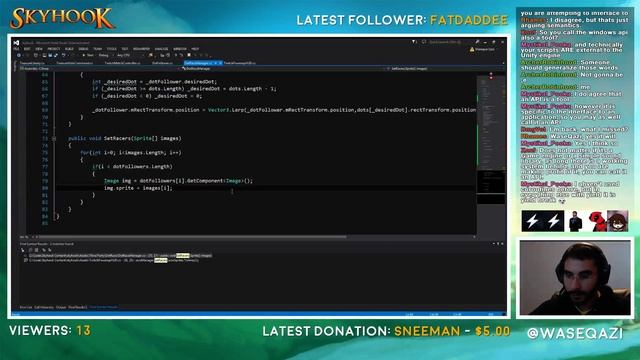Open the RESHARPER menu

tap(141, 49)
